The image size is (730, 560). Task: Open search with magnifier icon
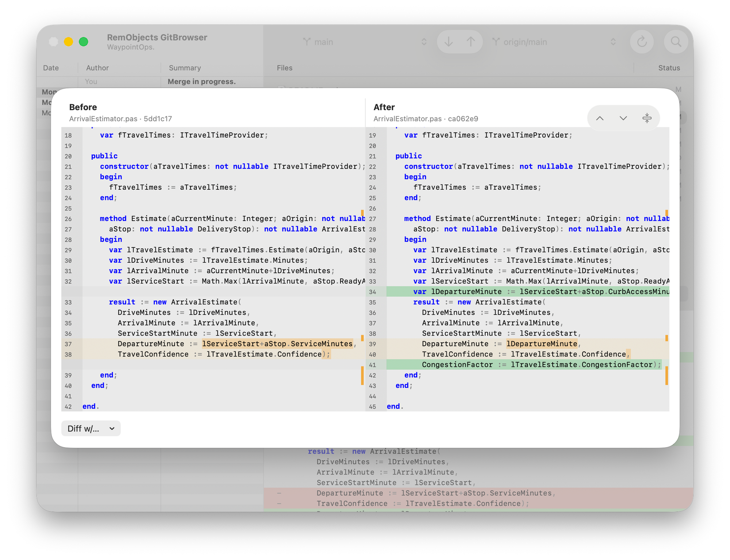point(676,42)
